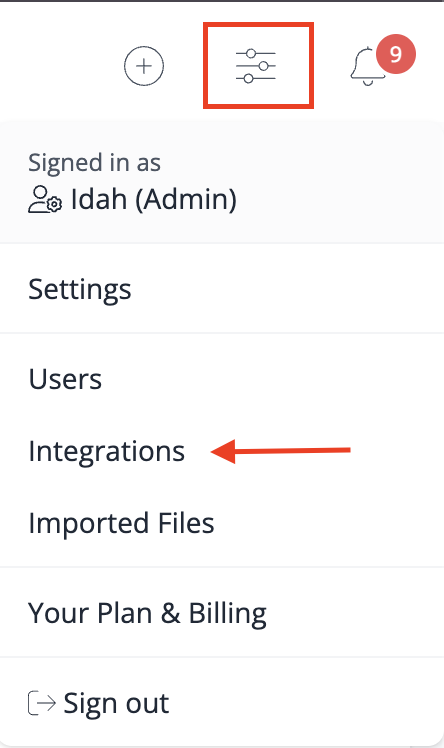This screenshot has width=444, height=748.
Task: Click the word Billing in the plan entry
Action: point(228,613)
